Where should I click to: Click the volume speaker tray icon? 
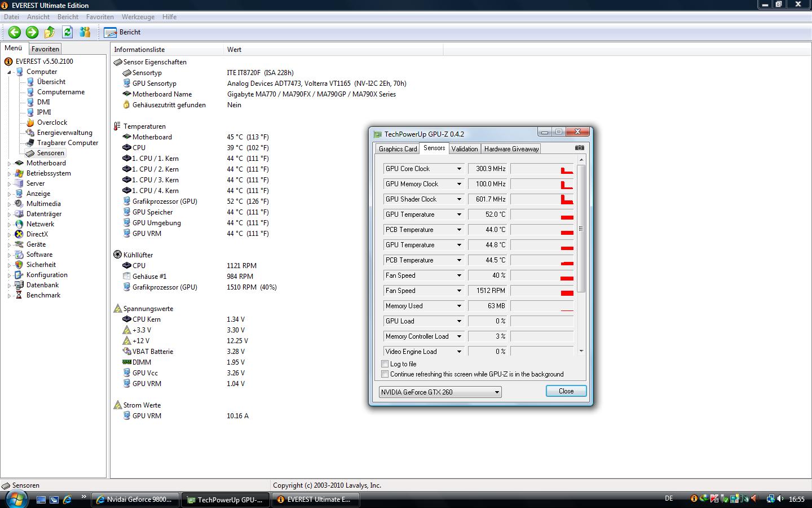[781, 499]
